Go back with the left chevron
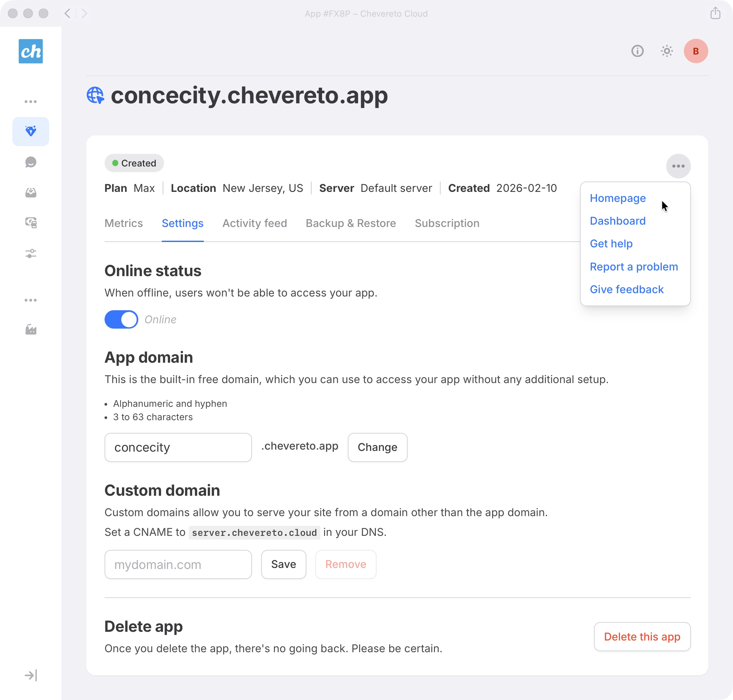 67,13
